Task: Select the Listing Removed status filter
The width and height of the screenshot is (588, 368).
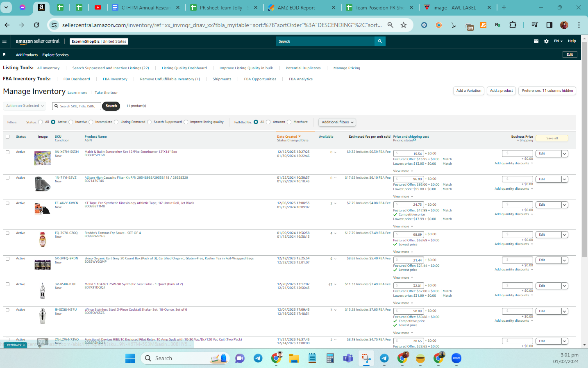Action: tap(116, 122)
